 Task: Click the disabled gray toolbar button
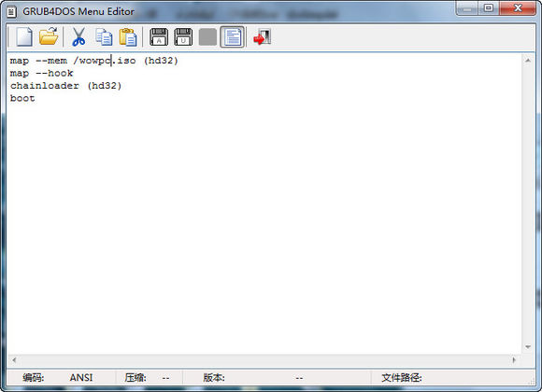207,37
